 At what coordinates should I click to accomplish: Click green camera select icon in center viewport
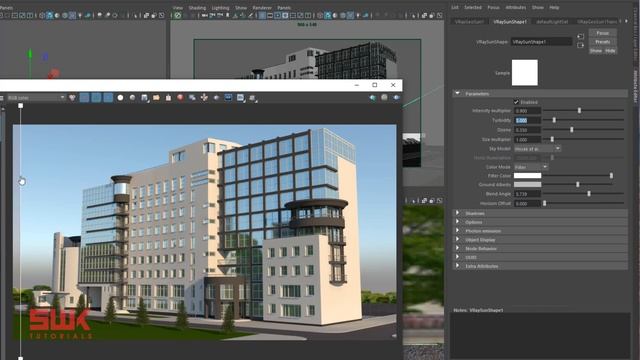178,16
